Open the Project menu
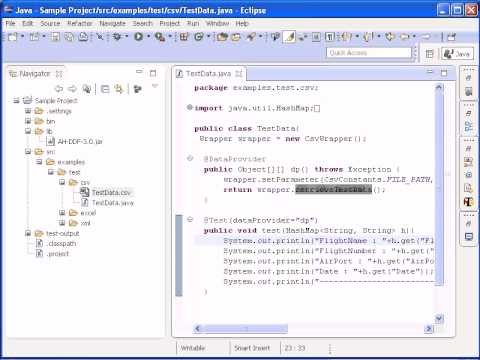The height and width of the screenshot is (360, 480). coord(170,23)
